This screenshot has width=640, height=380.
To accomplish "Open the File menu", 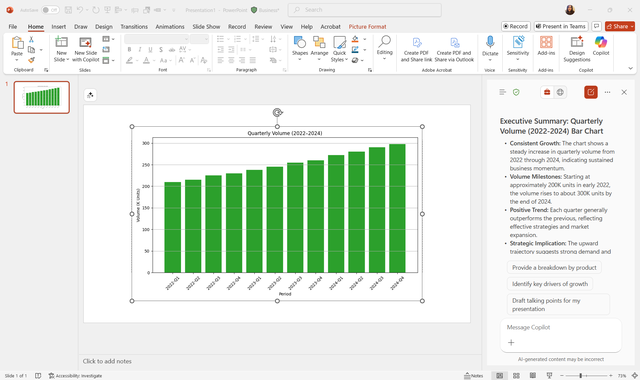I will pyautogui.click(x=13, y=27).
